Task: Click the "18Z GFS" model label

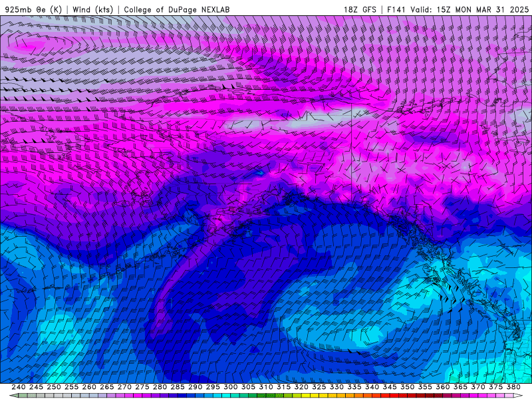Action: 360,9
